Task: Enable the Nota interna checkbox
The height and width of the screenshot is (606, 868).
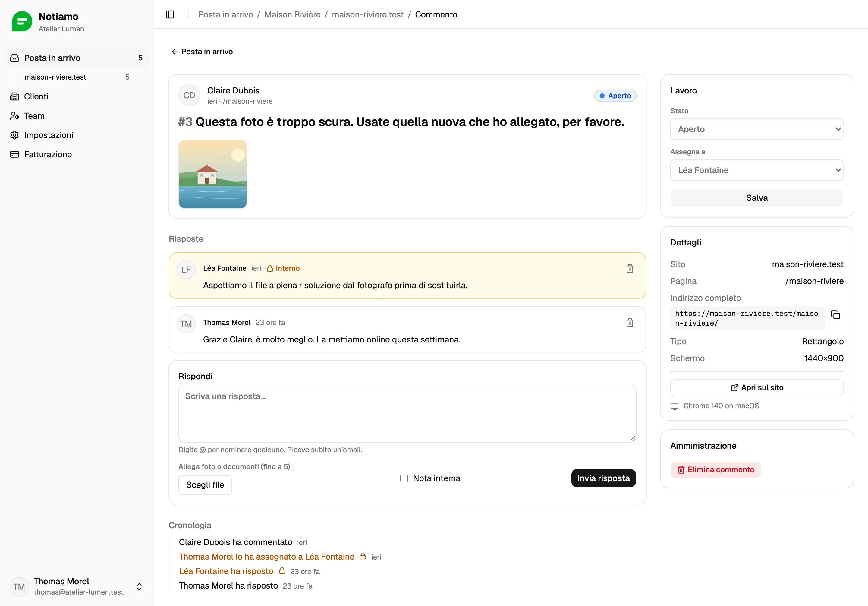Action: [404, 478]
